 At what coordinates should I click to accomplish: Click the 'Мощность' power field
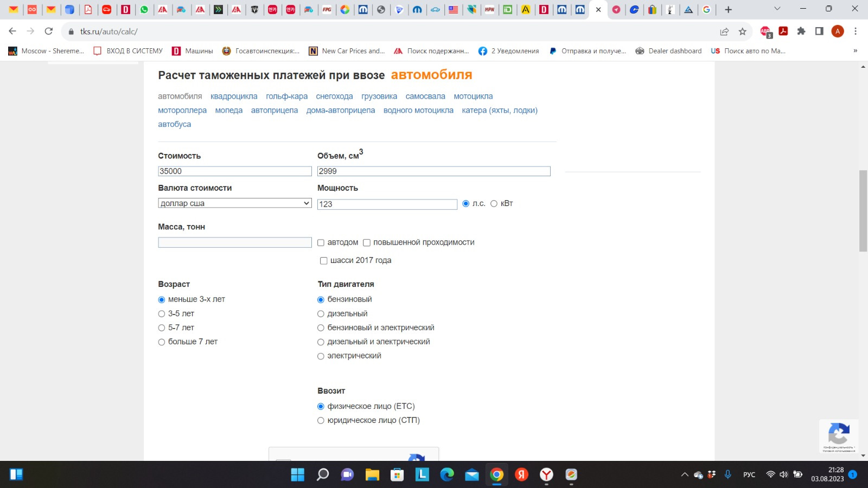coord(387,204)
